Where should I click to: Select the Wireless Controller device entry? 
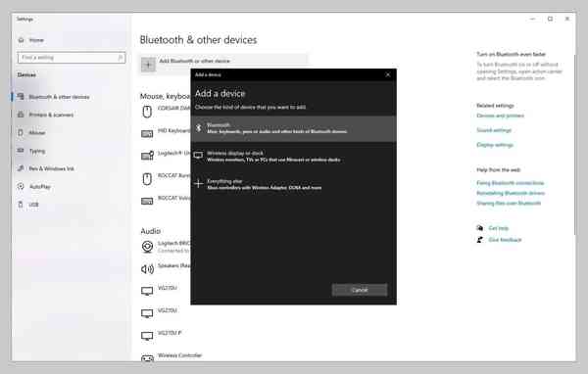click(179, 355)
